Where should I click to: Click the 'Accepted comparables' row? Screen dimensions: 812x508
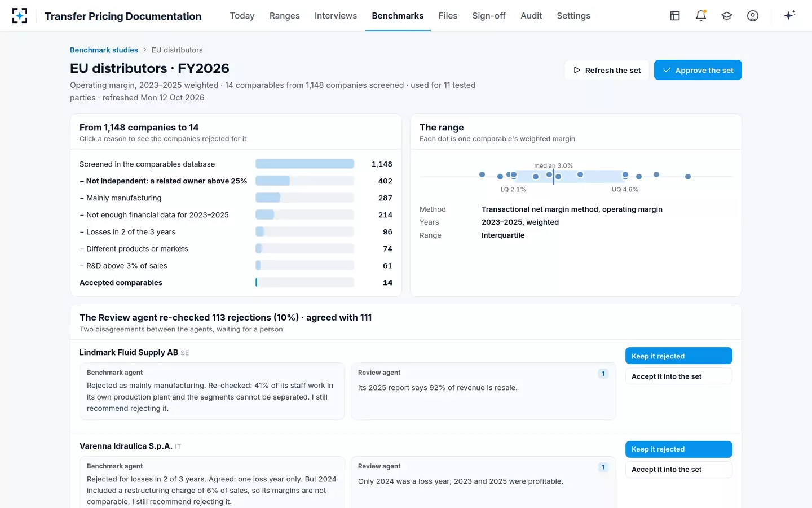pos(236,283)
